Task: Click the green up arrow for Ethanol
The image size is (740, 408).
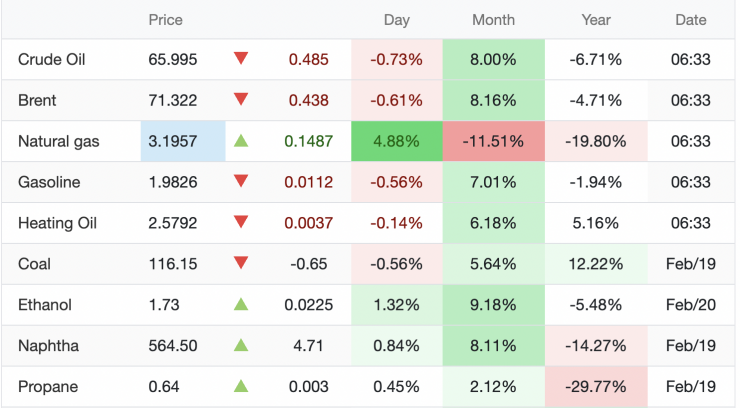Action: (x=241, y=305)
